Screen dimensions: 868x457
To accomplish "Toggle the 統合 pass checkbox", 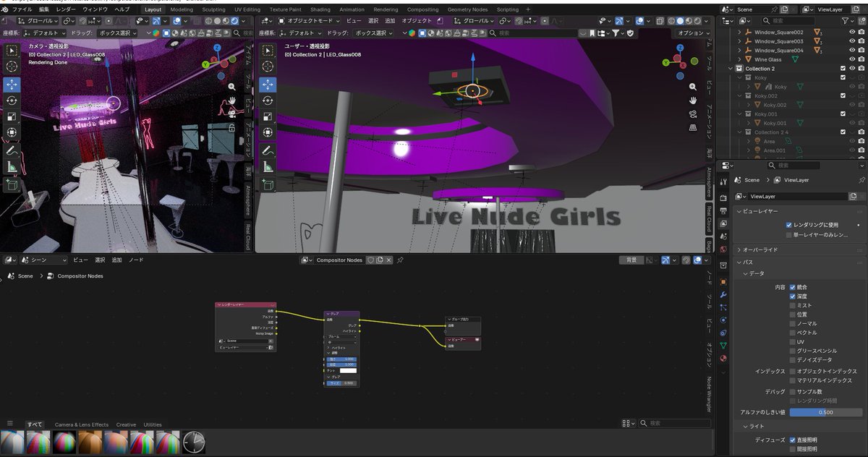I will pyautogui.click(x=793, y=287).
